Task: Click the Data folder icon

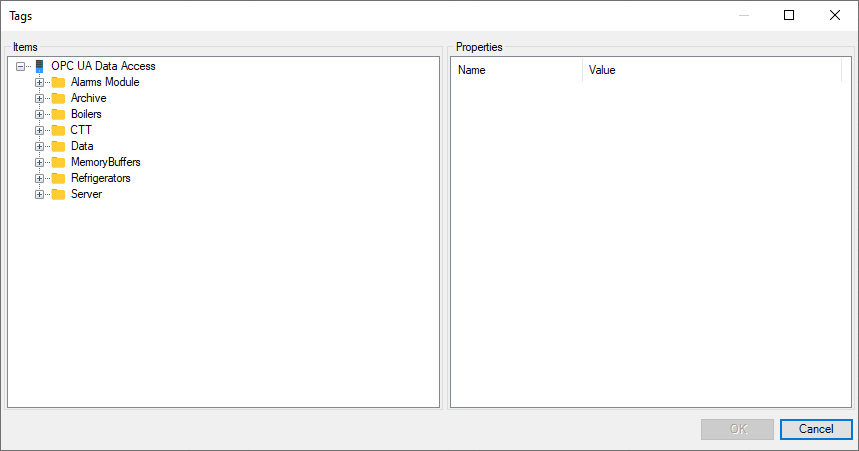Action: pos(58,146)
